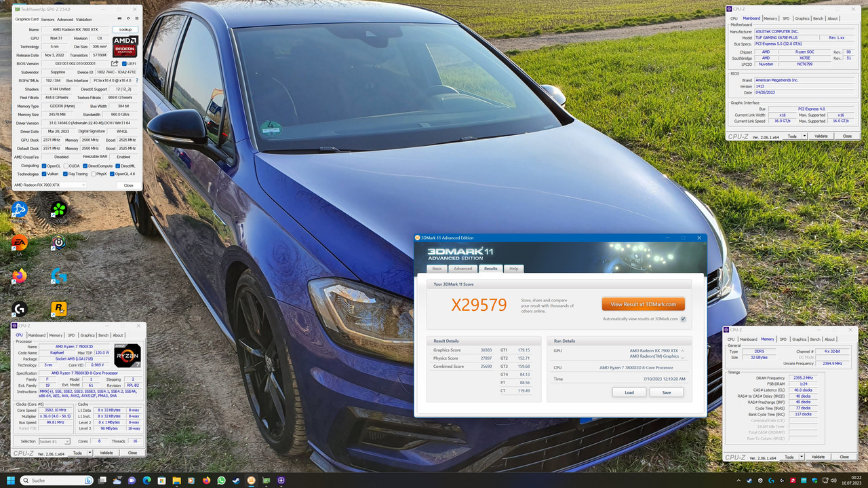Image resolution: width=868 pixels, height=488 pixels.
Task: Click Validate in the CPU-Z Mainboard window
Action: 821,136
